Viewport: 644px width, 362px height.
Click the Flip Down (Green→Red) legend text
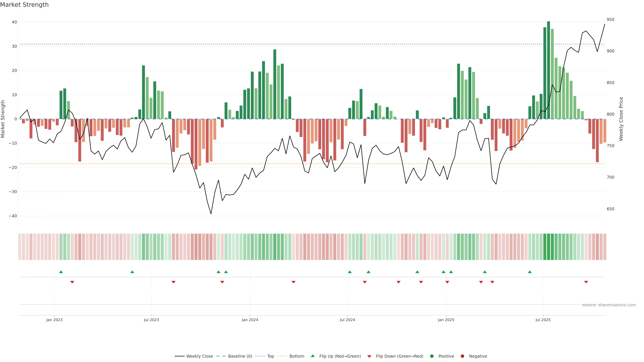pyautogui.click(x=399, y=356)
